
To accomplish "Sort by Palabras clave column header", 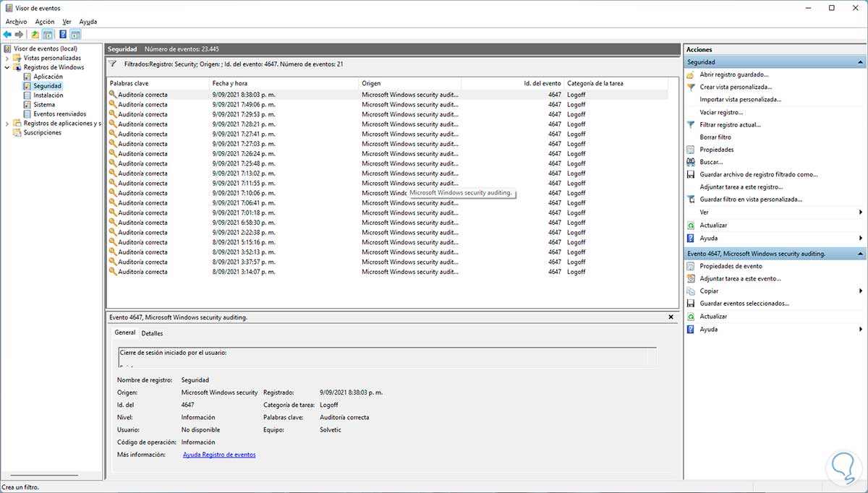I will coord(158,83).
